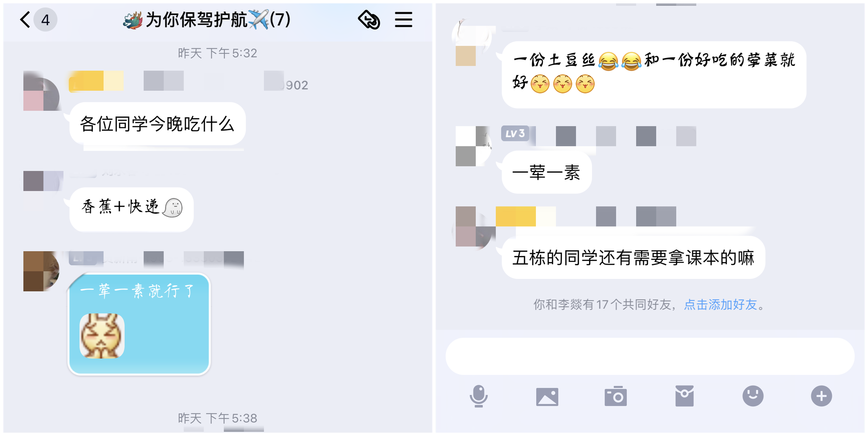The image size is (868, 436).
Task: Select the 五栋的同学 textbook message
Action: tap(633, 257)
